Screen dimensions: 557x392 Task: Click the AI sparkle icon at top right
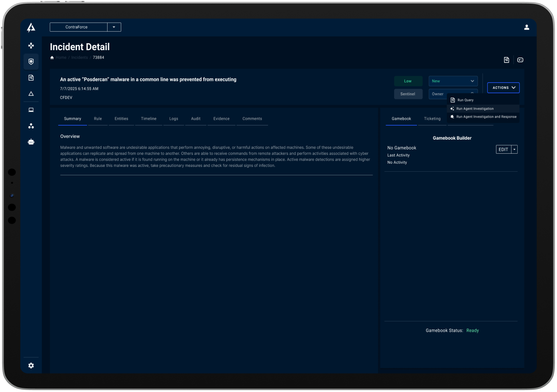(520, 59)
